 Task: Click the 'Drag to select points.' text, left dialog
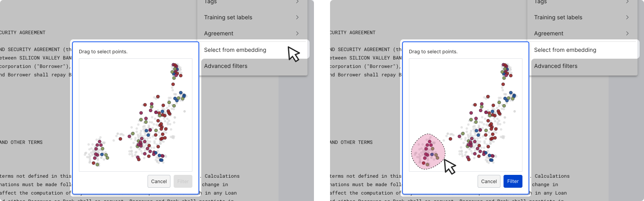(x=103, y=51)
